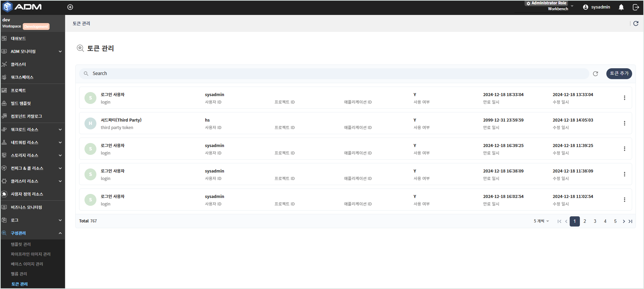
Task: Go to page 4
Action: (x=605, y=221)
